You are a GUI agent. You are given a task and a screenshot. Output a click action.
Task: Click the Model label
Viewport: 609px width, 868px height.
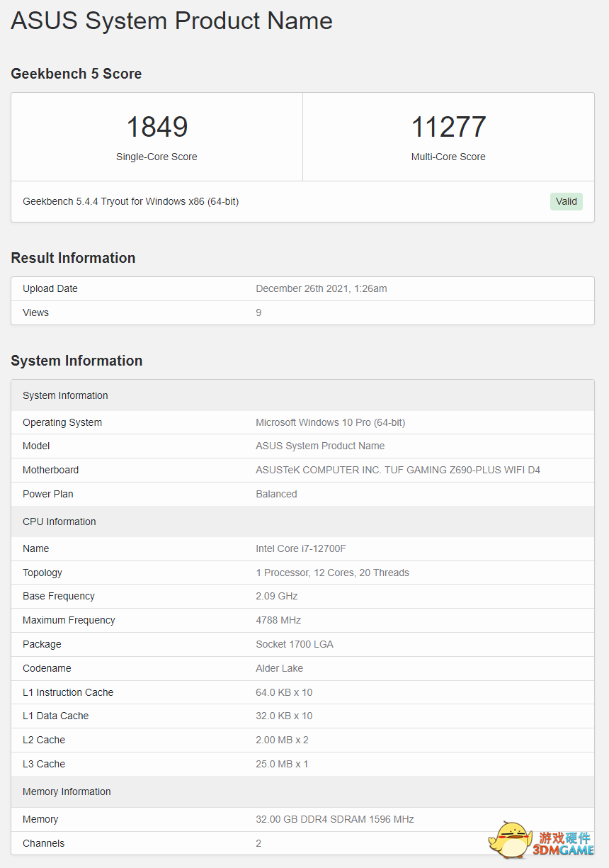tap(36, 446)
